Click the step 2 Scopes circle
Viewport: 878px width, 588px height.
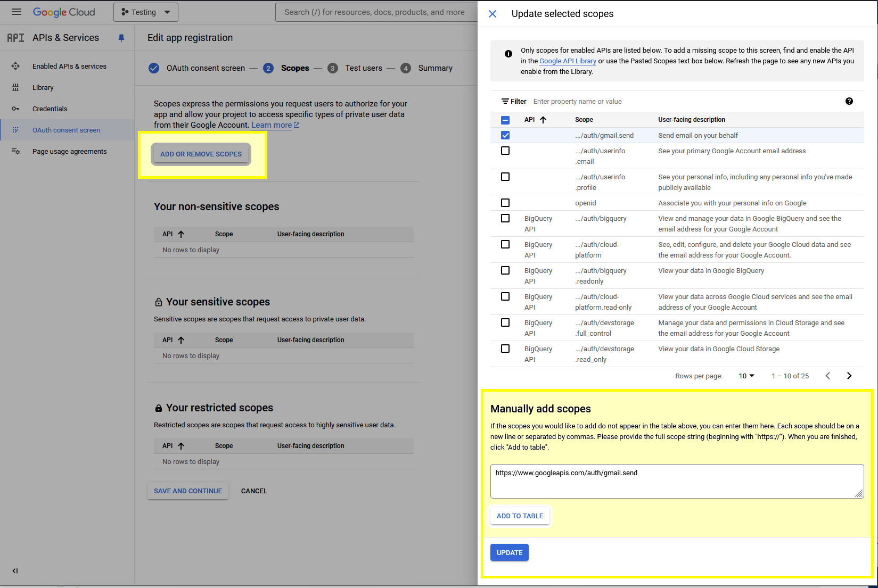268,68
